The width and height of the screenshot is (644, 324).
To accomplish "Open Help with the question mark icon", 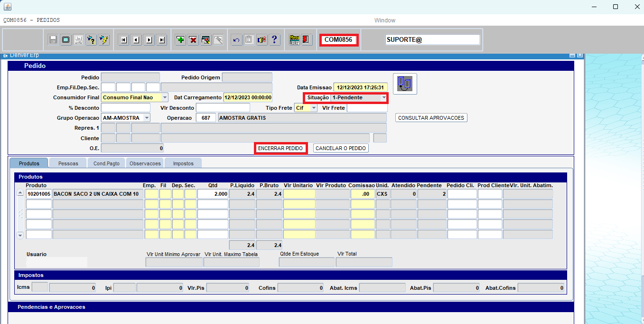I will (x=274, y=40).
